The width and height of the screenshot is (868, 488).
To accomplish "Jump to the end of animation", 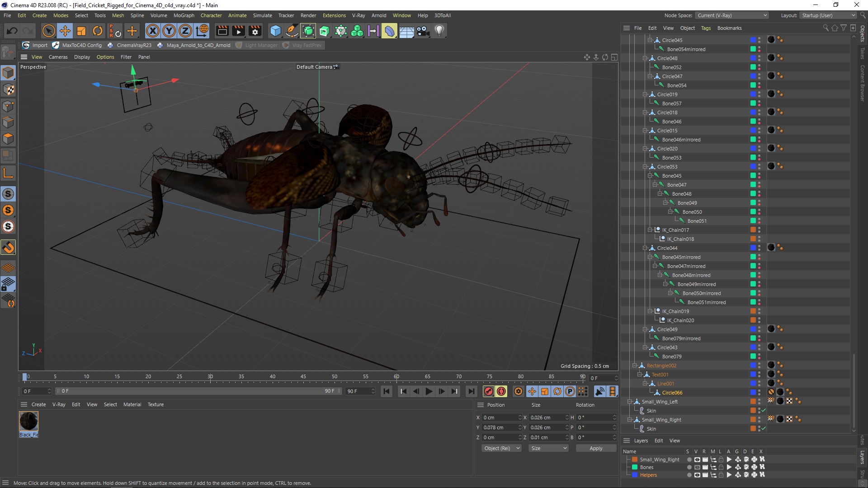I will [x=472, y=391].
